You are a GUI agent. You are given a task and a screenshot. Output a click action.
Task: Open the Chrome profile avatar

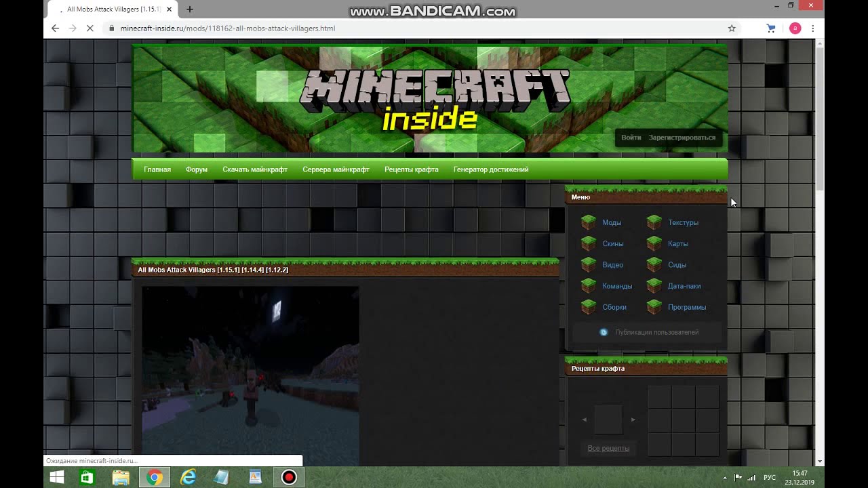coord(795,28)
